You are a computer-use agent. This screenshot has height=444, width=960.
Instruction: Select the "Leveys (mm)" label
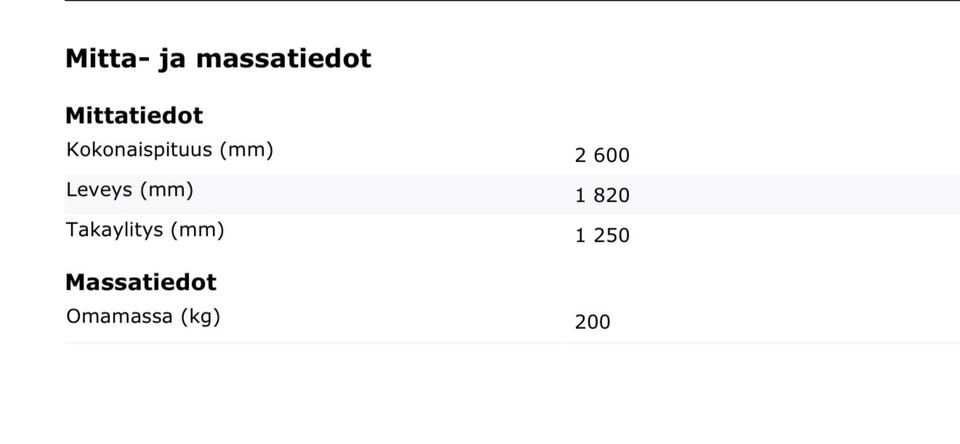(x=129, y=190)
